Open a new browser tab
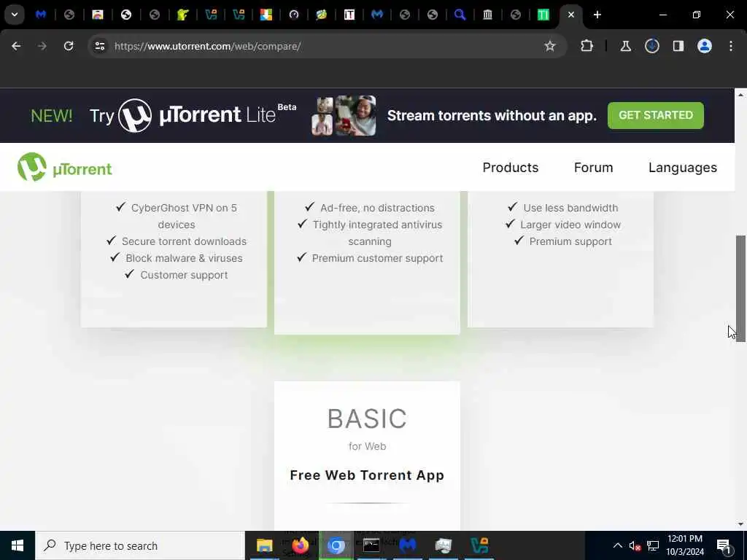This screenshot has height=560, width=747. tap(597, 15)
